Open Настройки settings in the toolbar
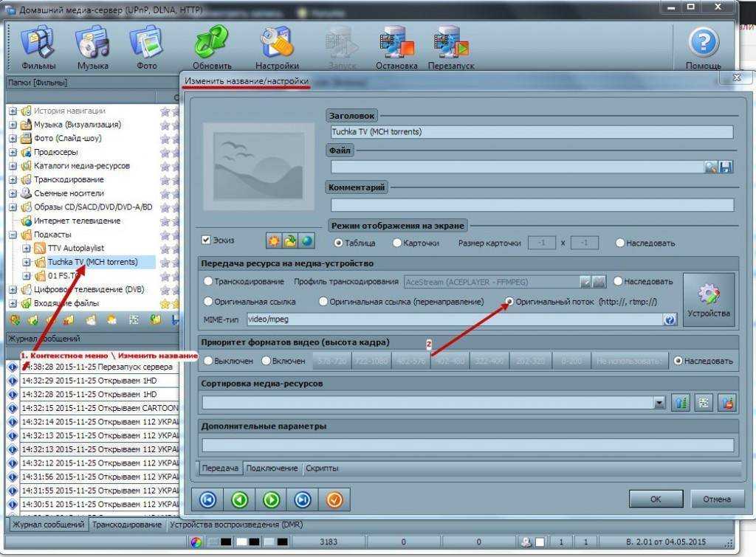756x557 pixels. coord(277,47)
